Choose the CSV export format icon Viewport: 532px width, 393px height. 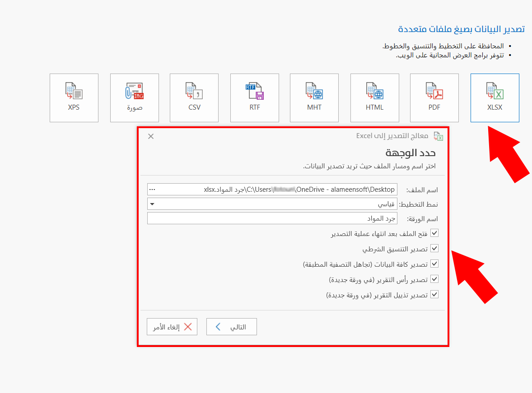194,97
